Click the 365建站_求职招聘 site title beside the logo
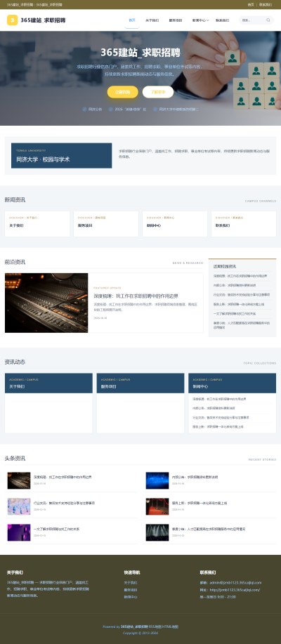 click(43, 20)
